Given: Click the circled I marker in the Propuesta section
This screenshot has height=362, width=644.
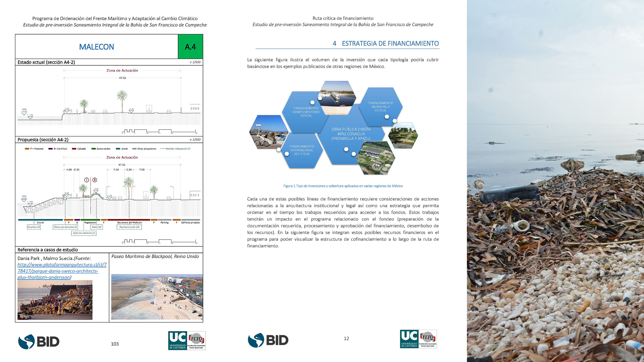Looking at the screenshot, I should coord(87,180).
